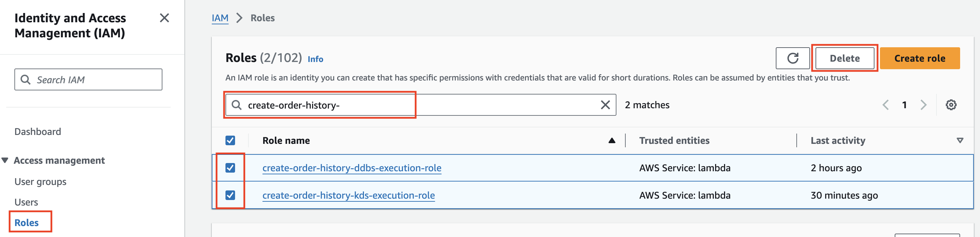
Task: Collapse the Access management section
Action: click(x=5, y=160)
